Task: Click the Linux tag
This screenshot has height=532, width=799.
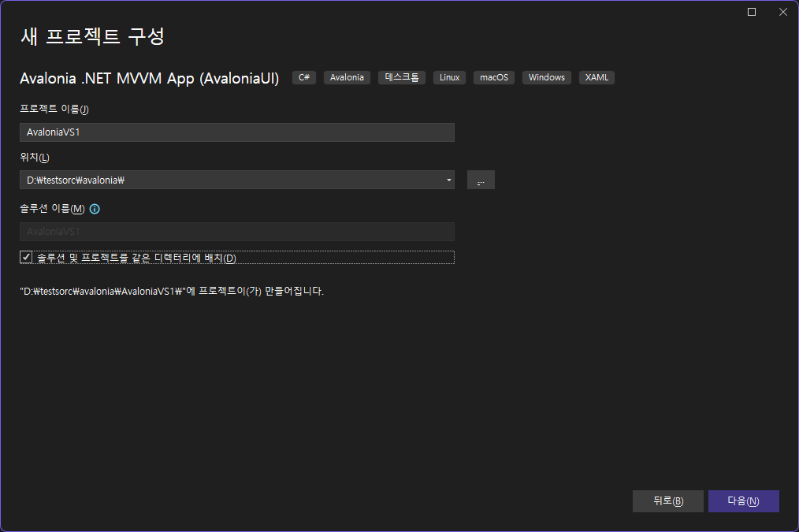Action: coord(449,77)
